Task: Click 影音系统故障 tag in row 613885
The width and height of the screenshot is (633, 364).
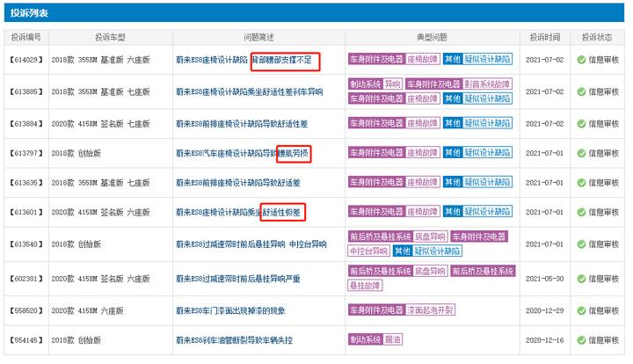Action: (487, 84)
